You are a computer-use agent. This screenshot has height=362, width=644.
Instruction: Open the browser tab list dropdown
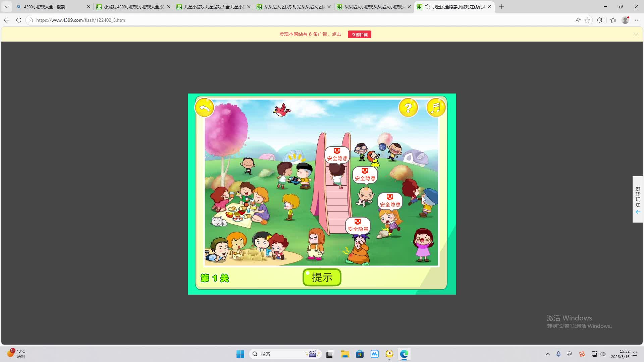point(6,7)
